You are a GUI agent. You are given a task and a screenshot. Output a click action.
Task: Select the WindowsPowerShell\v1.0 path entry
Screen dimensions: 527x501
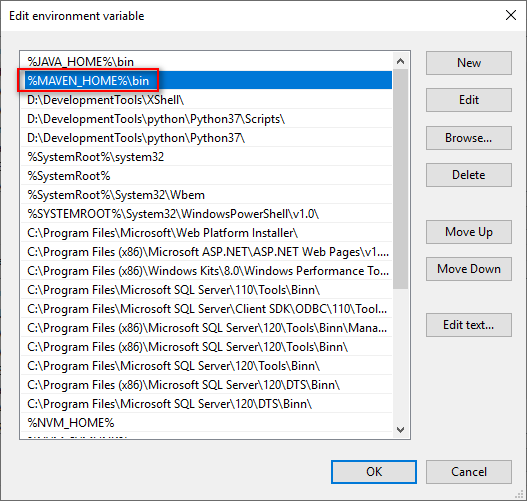click(206, 214)
